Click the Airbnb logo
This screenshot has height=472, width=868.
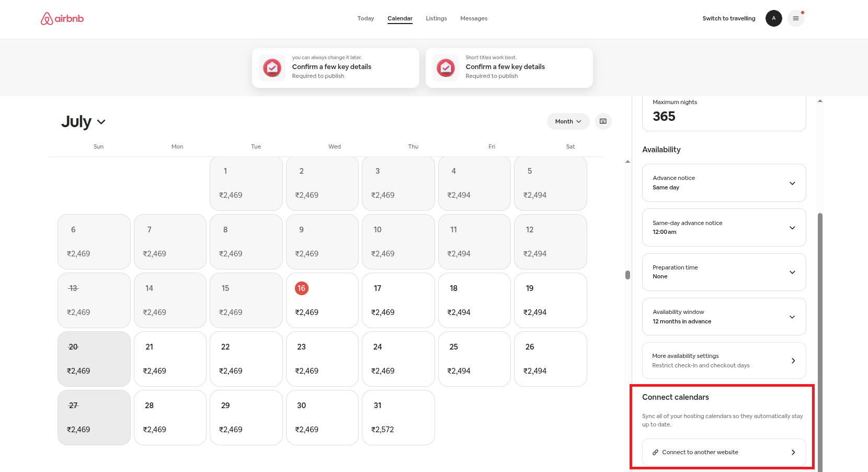click(x=62, y=19)
